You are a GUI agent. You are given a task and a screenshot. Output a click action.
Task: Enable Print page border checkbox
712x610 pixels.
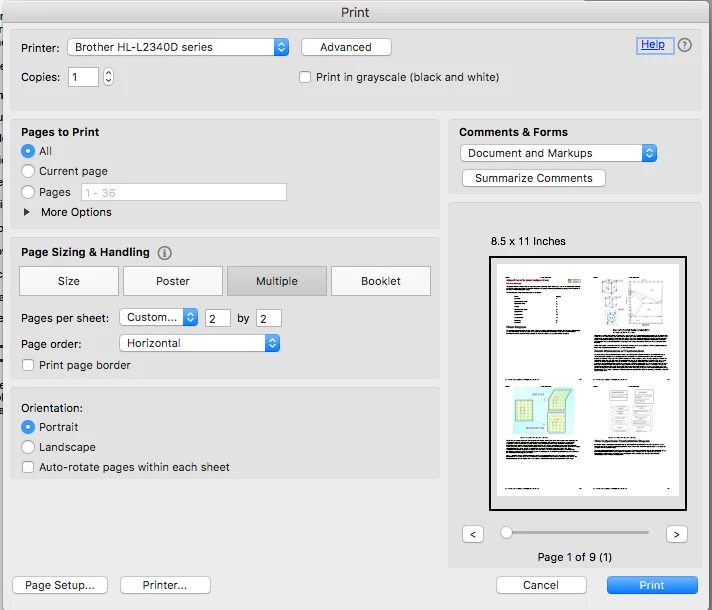pyautogui.click(x=28, y=365)
